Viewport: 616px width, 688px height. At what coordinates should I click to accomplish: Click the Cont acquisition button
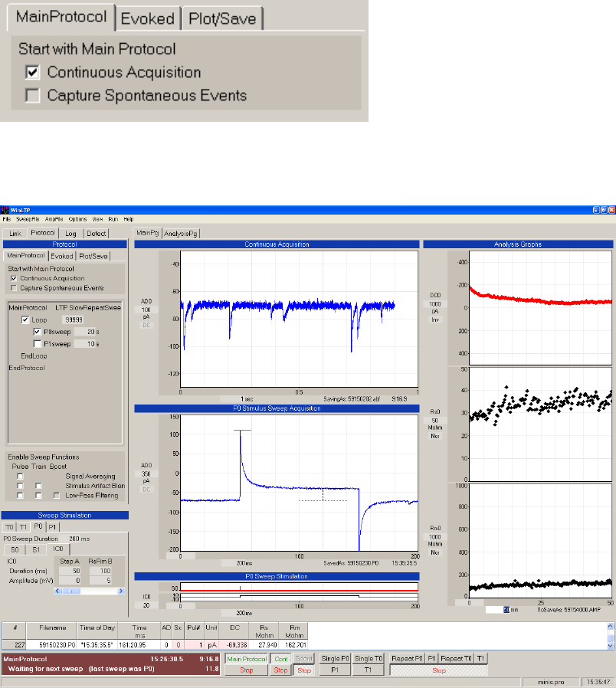tap(280, 658)
